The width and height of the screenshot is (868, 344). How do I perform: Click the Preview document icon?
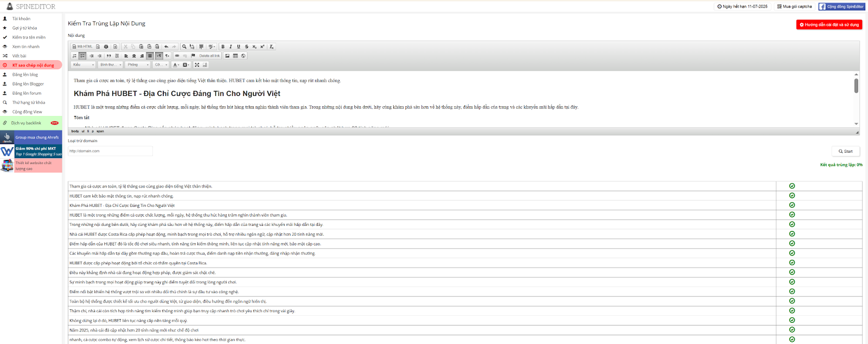coord(98,47)
